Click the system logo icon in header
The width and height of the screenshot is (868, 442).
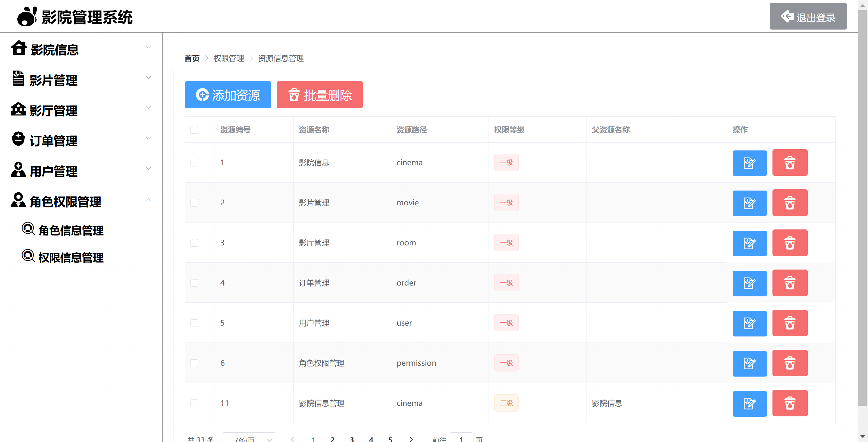pos(27,17)
